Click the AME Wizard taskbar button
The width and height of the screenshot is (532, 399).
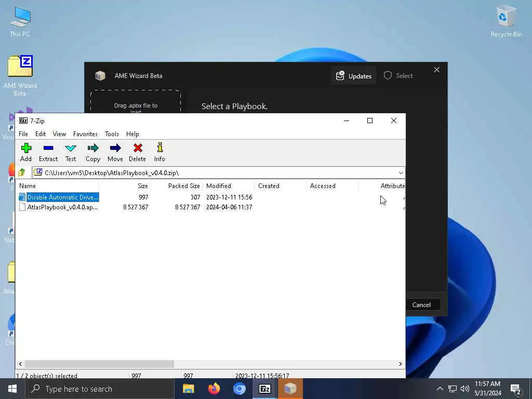coord(290,389)
